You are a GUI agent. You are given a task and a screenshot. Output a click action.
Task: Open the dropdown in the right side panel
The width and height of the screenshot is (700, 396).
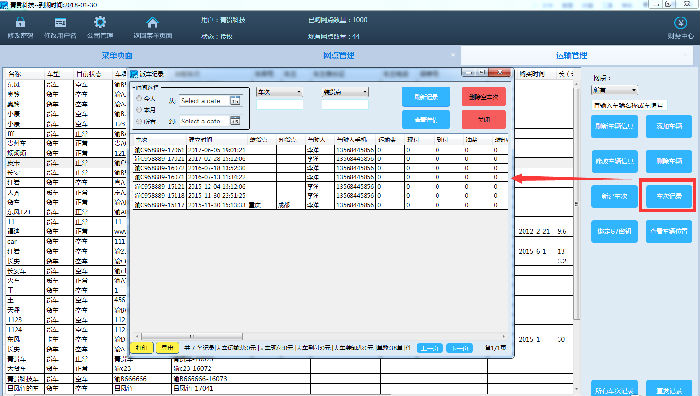point(614,90)
